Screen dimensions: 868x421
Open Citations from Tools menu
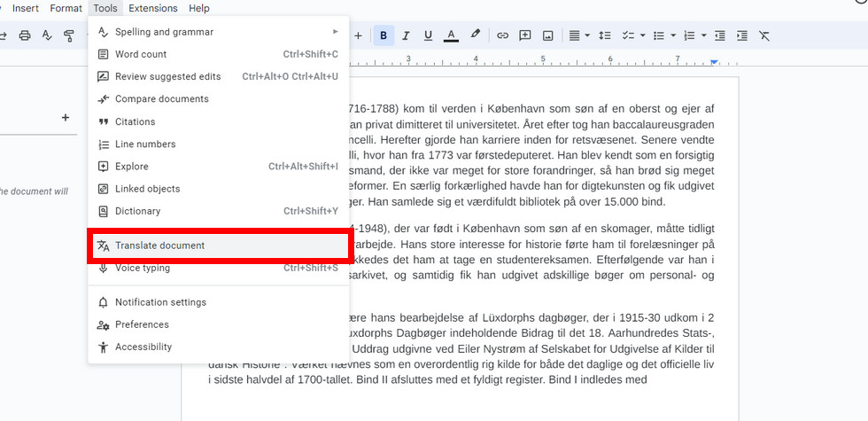tap(219, 121)
